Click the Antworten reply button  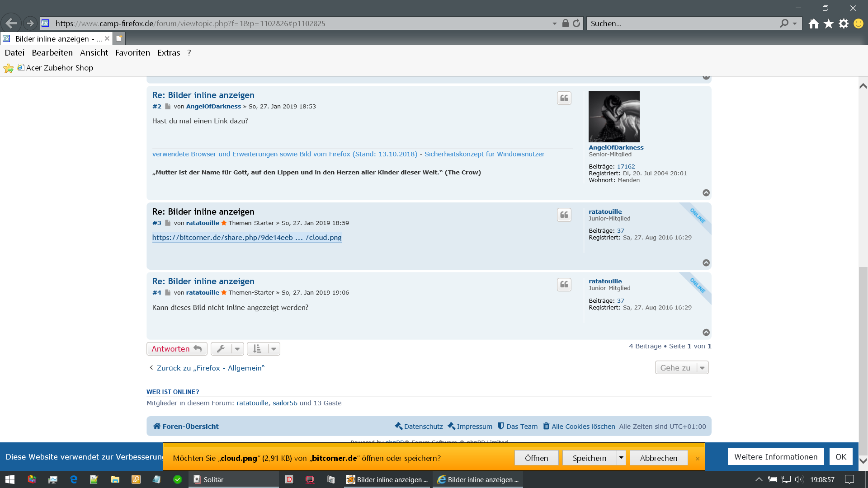tap(176, 349)
